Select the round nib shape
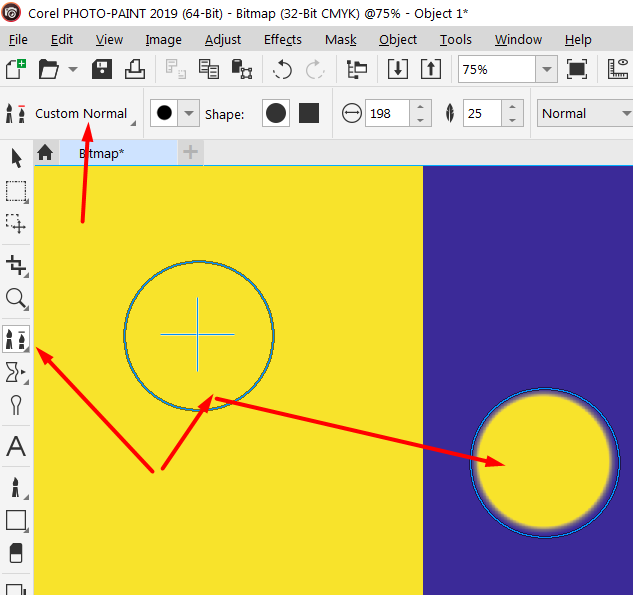 (276, 113)
